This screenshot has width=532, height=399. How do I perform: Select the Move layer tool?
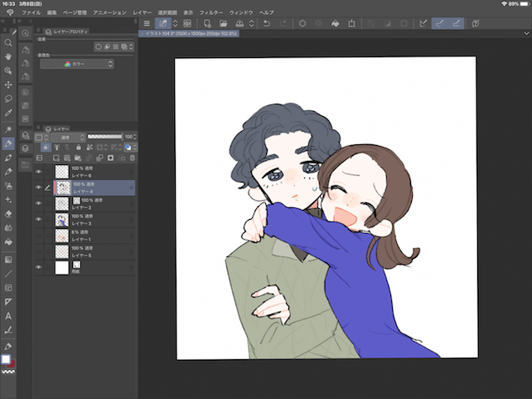pyautogui.click(x=8, y=85)
